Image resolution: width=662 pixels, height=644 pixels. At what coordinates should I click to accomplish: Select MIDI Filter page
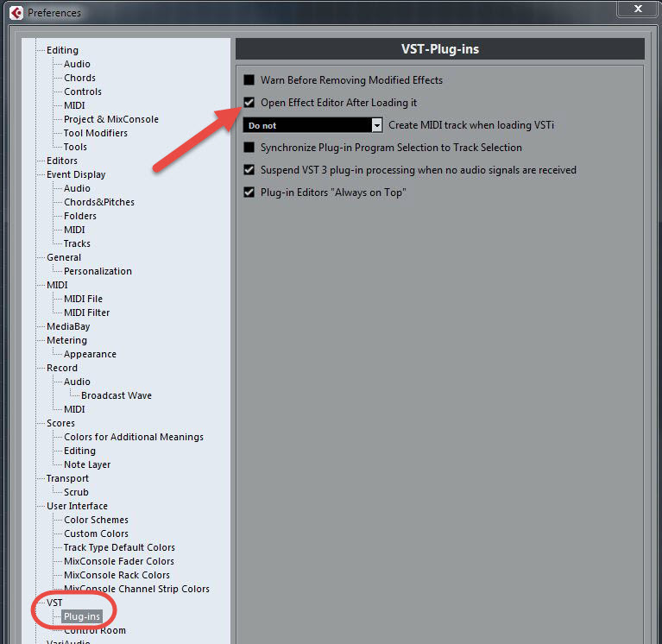tap(86, 313)
